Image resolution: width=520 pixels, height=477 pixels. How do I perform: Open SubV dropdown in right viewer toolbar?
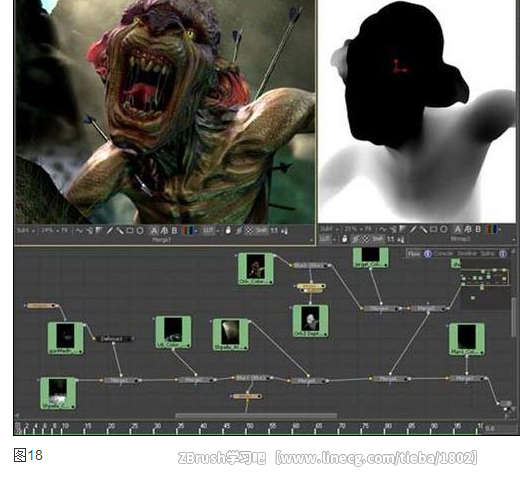tap(329, 229)
